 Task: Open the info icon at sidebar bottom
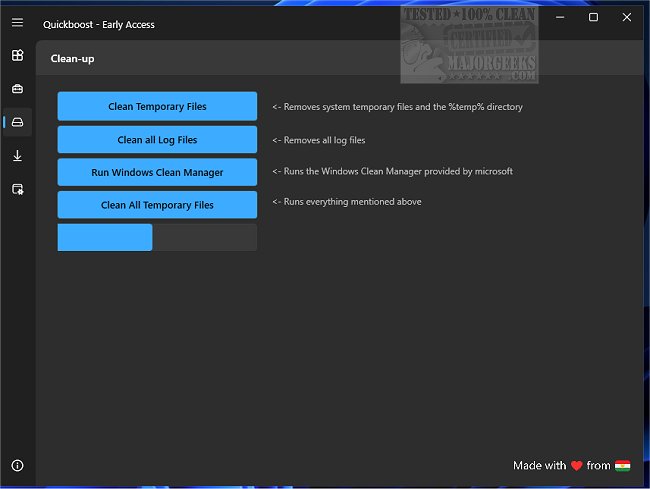point(17,465)
